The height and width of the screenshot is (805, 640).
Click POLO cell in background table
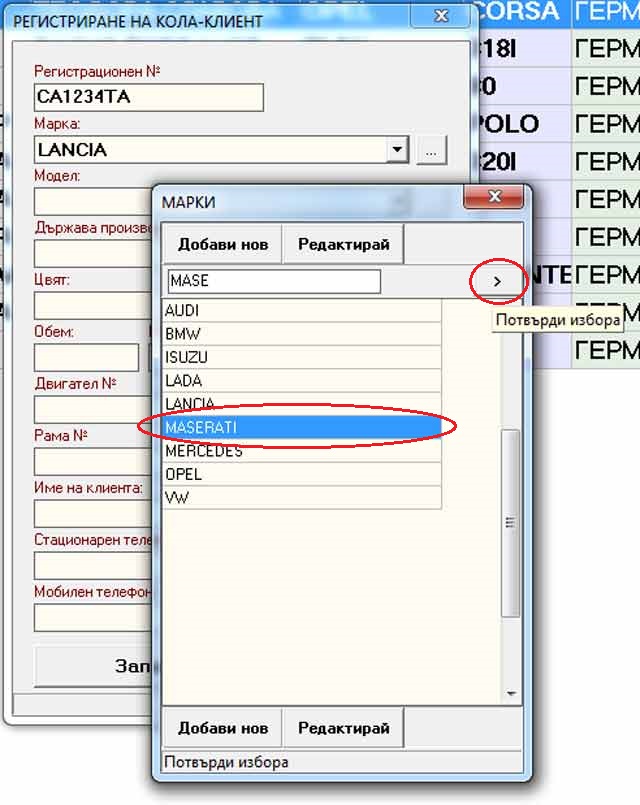525,124
